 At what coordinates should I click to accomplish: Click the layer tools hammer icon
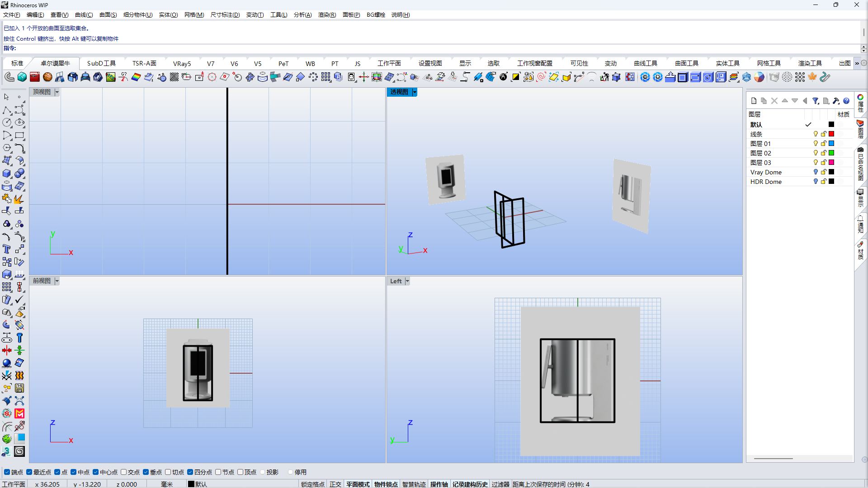coord(836,101)
